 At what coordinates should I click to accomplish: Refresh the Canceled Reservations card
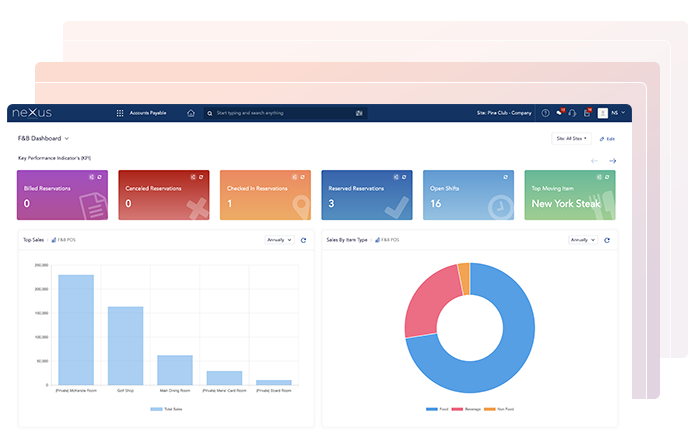(201, 177)
